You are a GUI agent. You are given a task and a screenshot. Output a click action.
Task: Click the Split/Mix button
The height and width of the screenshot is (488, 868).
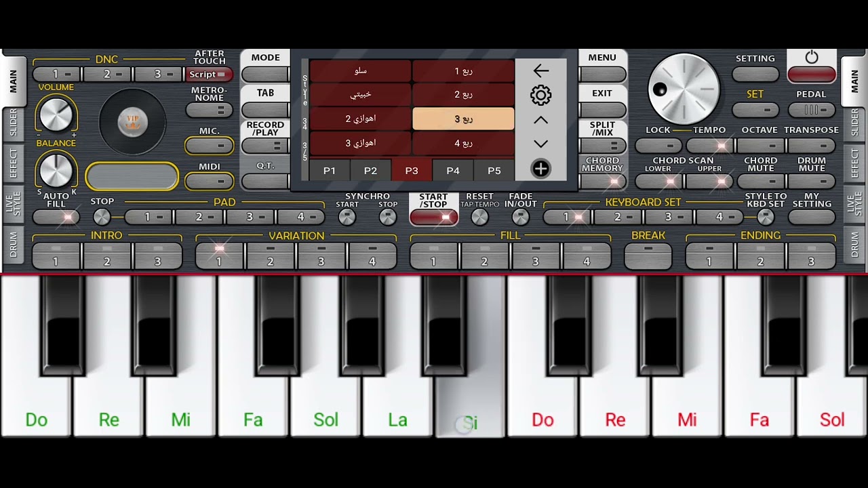point(602,146)
